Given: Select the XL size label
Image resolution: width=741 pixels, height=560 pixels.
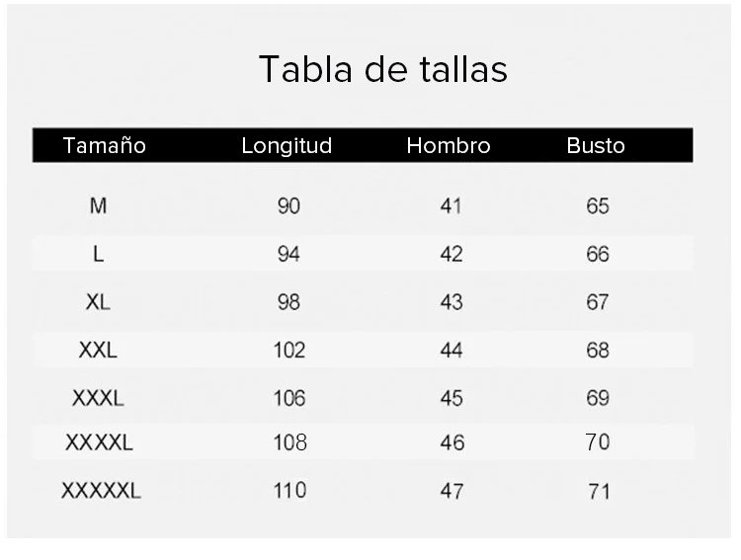Looking at the screenshot, I should pyautogui.click(x=98, y=302).
